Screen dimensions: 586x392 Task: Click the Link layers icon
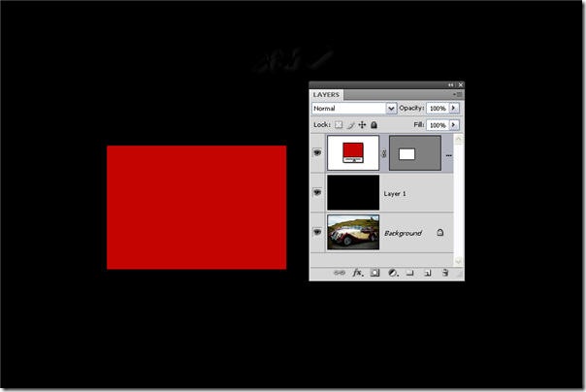coord(340,273)
